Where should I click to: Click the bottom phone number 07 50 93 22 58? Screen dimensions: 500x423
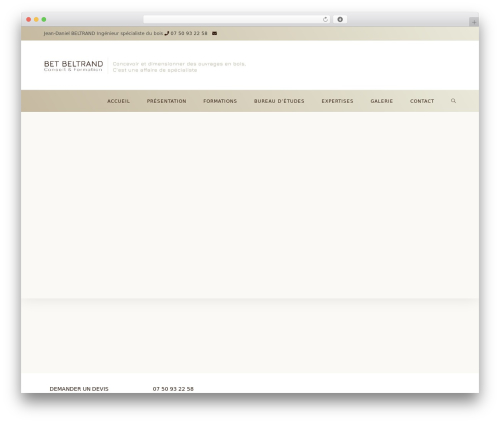click(x=173, y=389)
